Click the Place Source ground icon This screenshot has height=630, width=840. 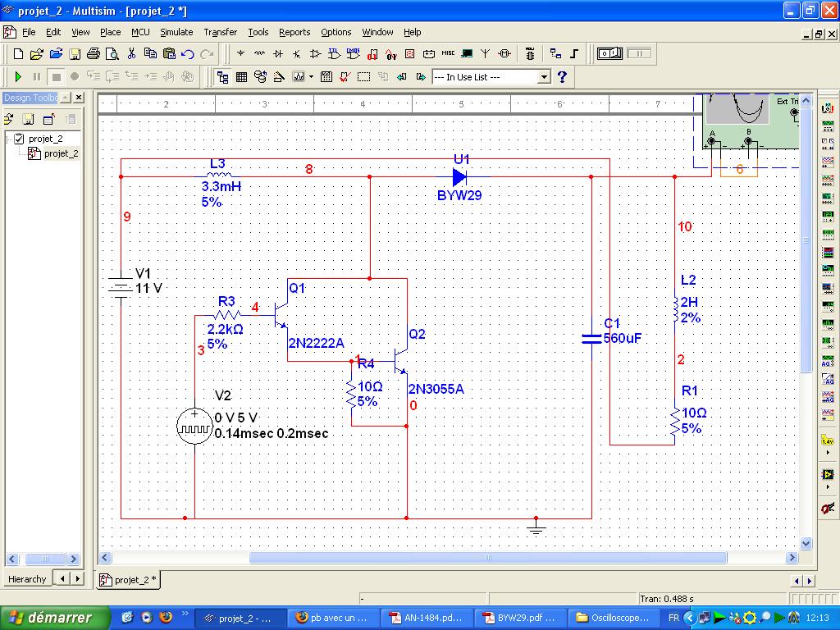[x=240, y=54]
